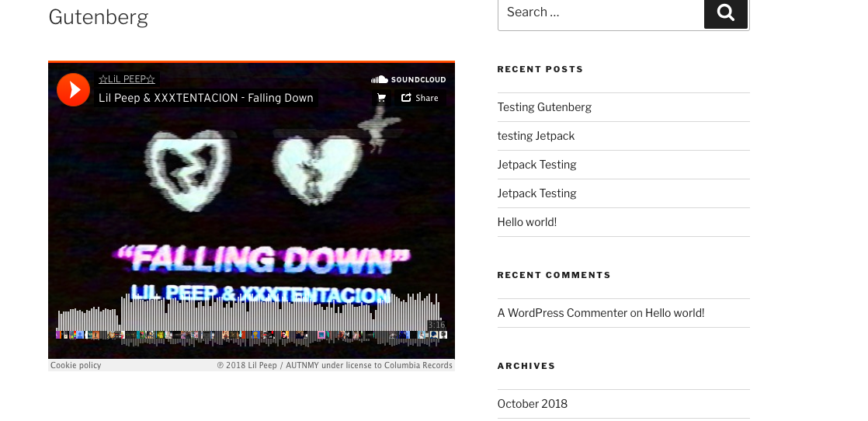Screen dimensions: 868x421
Task: Open track title Lil Peep & XXXTENTACION - Falling Down
Action: tap(206, 98)
